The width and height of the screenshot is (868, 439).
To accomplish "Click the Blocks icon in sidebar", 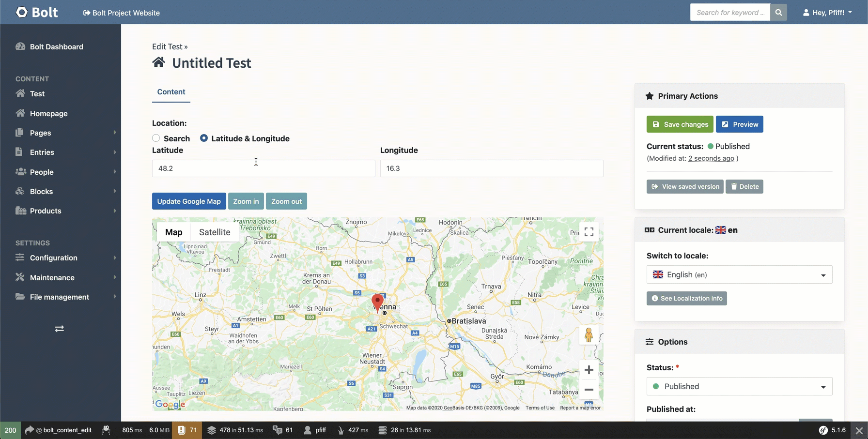I will tap(20, 191).
